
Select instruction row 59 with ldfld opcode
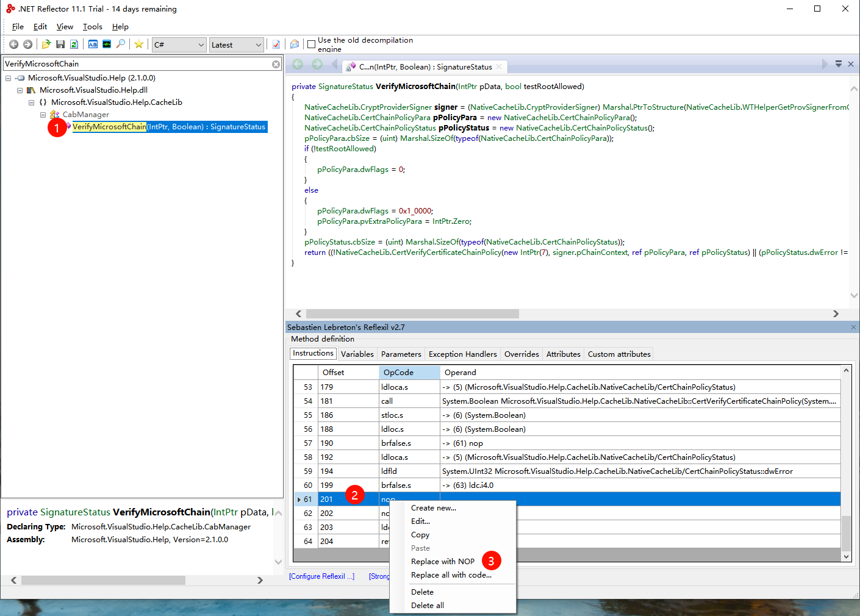tap(567, 471)
